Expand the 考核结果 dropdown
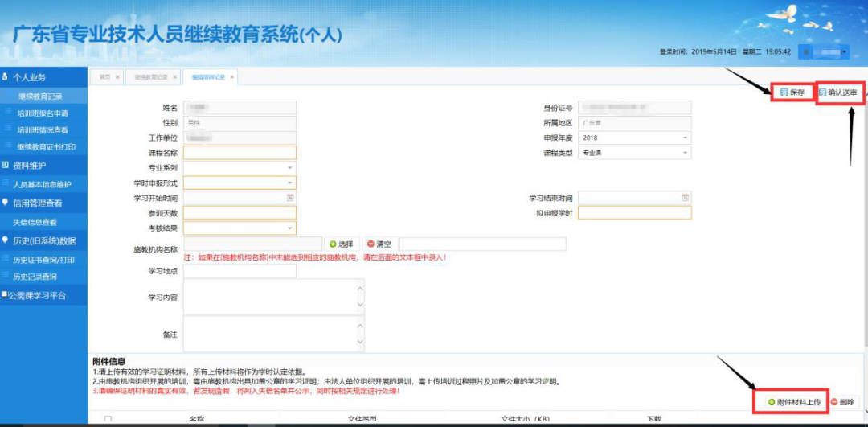The width and height of the screenshot is (868, 427). tap(290, 228)
